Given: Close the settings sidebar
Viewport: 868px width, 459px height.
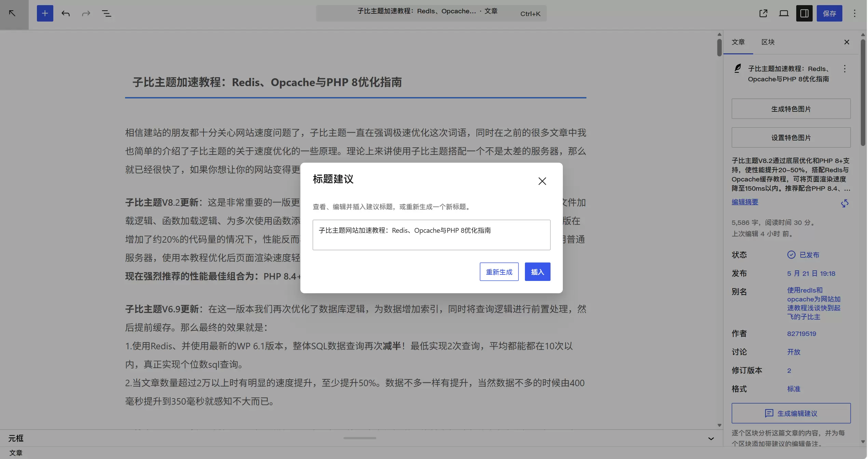Looking at the screenshot, I should click(x=846, y=42).
